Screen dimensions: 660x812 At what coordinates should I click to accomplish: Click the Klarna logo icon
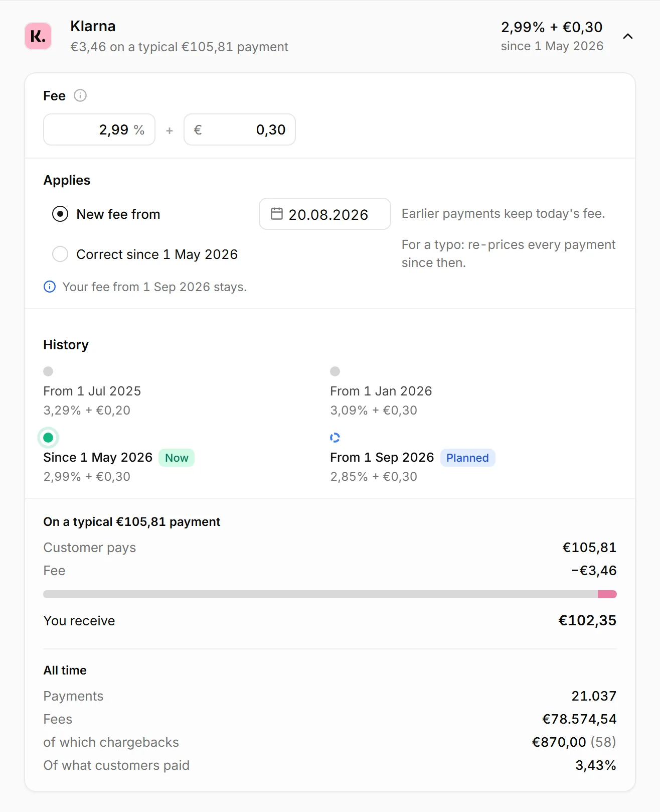coord(38,36)
